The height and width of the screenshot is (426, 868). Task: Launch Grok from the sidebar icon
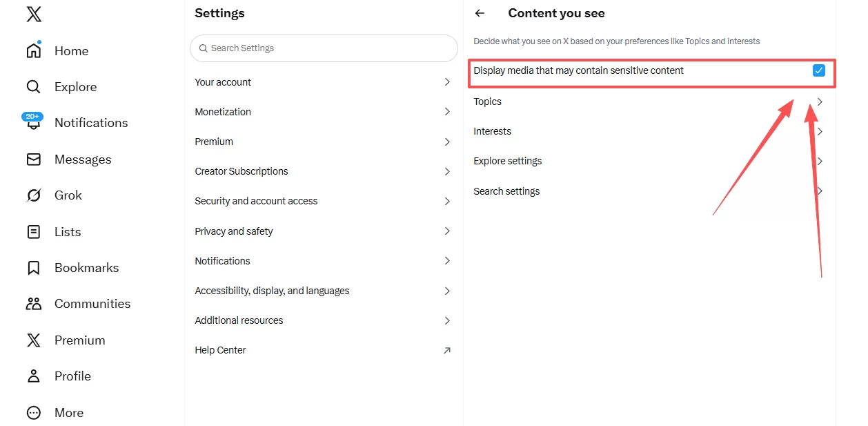[x=34, y=195]
